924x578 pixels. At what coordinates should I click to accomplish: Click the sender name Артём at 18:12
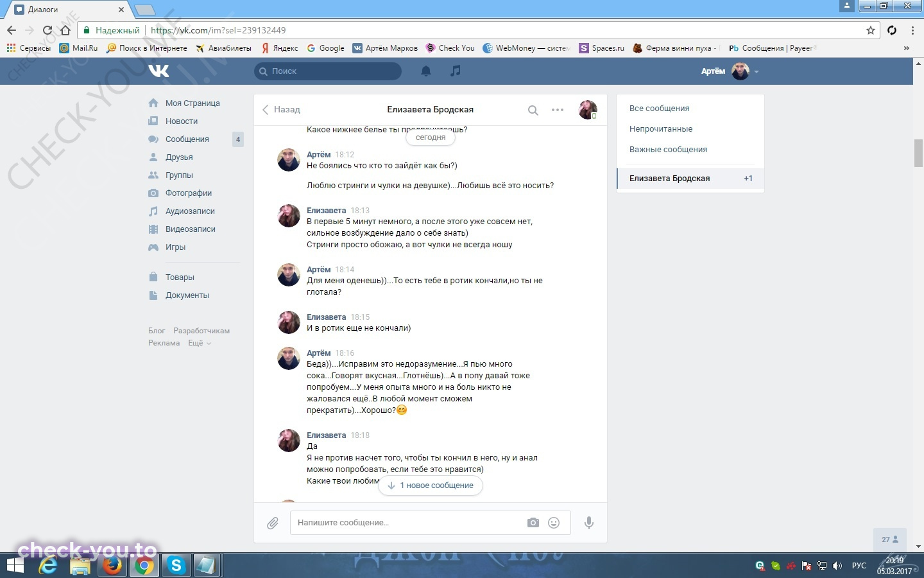click(x=318, y=155)
